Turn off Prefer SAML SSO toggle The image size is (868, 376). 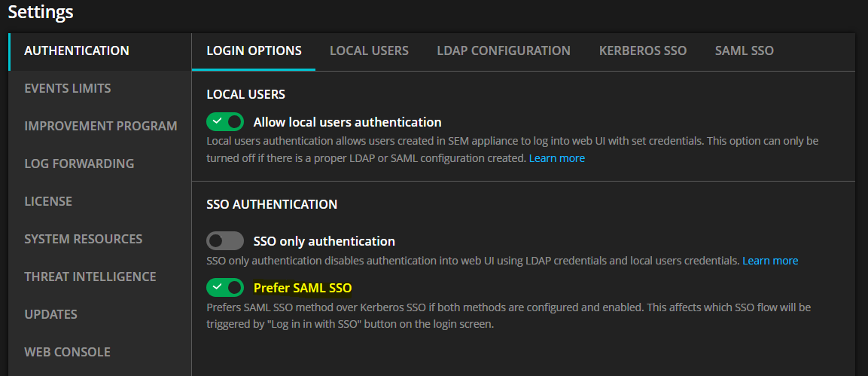[225, 287]
